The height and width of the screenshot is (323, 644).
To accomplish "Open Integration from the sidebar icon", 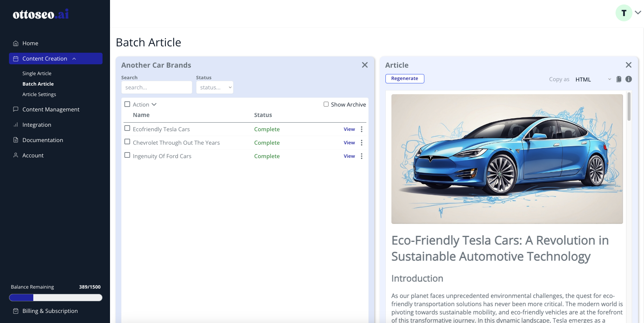I will coord(16,125).
